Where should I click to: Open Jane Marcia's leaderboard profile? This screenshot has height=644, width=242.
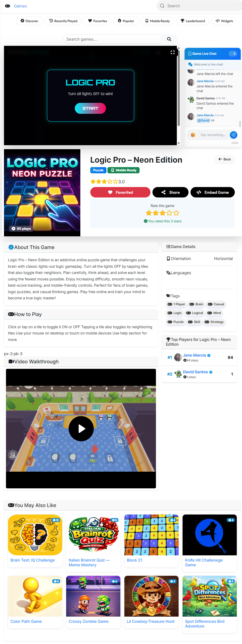point(194,355)
